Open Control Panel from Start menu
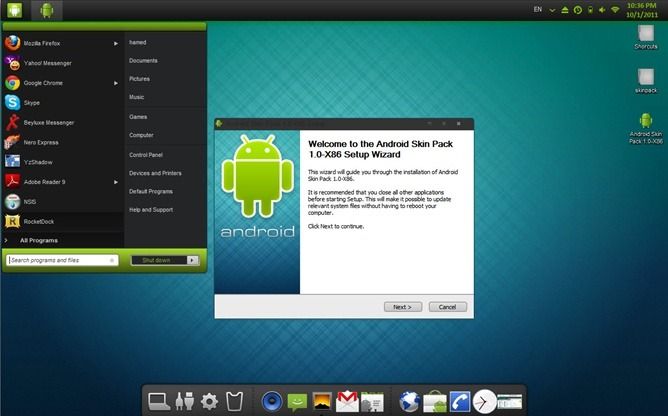The width and height of the screenshot is (668, 416). [x=146, y=155]
